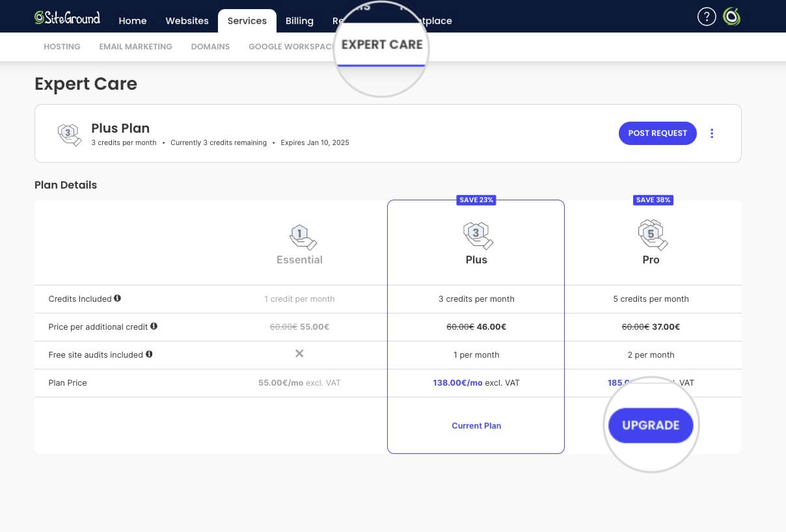Switch to the Google Workspace sub-tab
This screenshot has height=532, width=786.
pos(291,47)
